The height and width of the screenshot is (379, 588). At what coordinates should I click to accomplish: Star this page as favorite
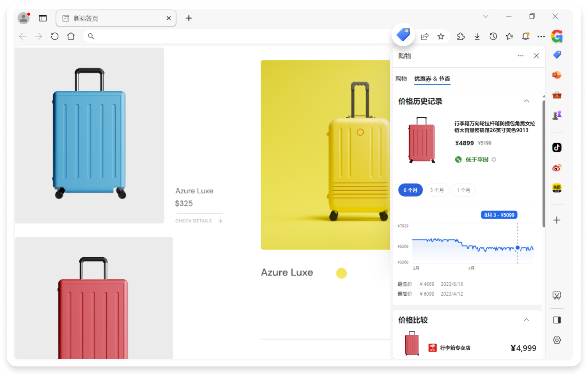[x=441, y=37]
